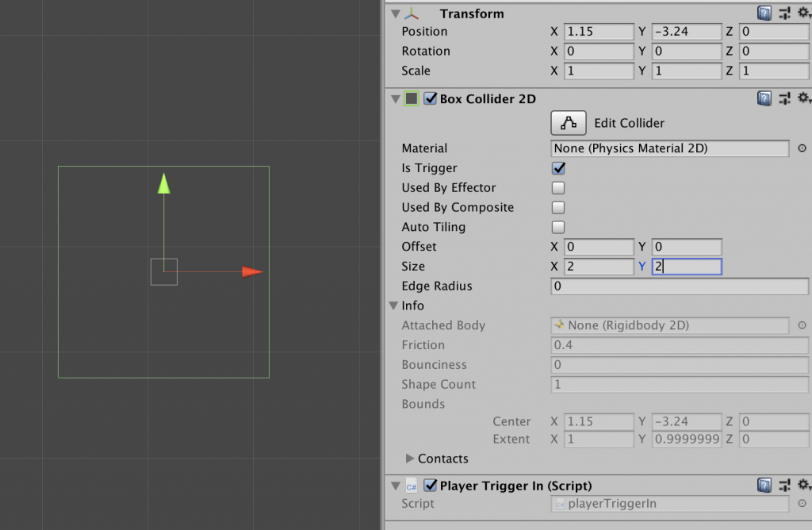Screen dimensions: 812x530
Task: Expand the Contacts foldout
Action: coord(410,459)
